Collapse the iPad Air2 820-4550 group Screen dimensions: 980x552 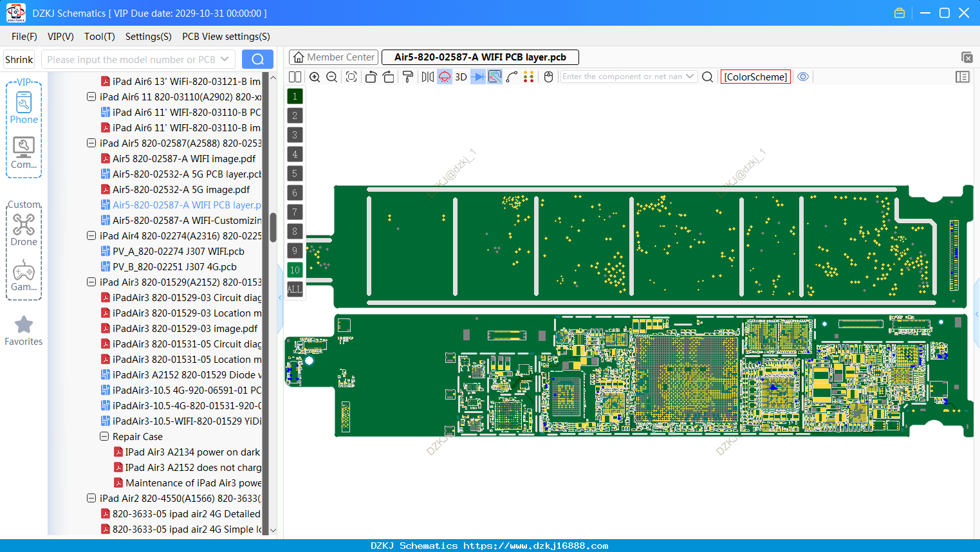(x=91, y=498)
